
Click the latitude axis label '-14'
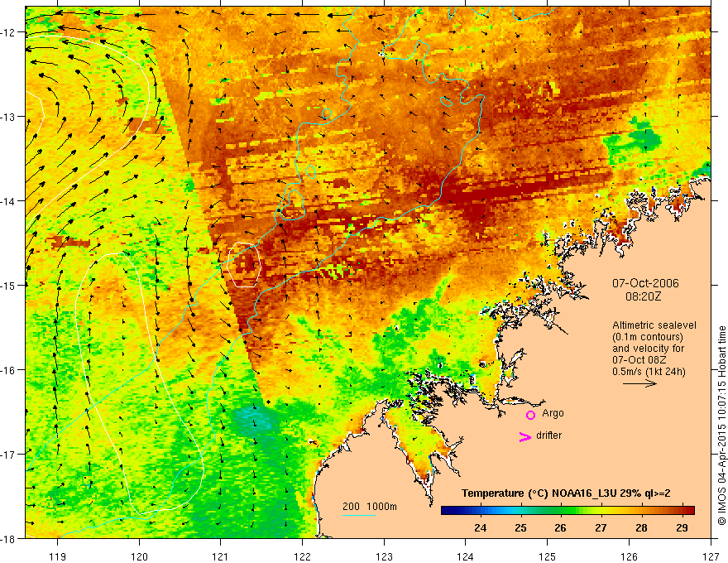tap(7, 201)
